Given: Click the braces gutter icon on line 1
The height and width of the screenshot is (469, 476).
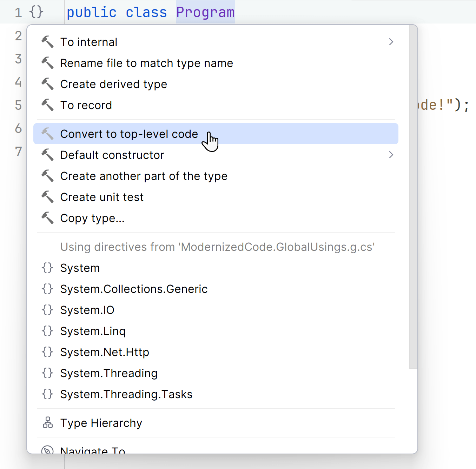Looking at the screenshot, I should coord(37,12).
